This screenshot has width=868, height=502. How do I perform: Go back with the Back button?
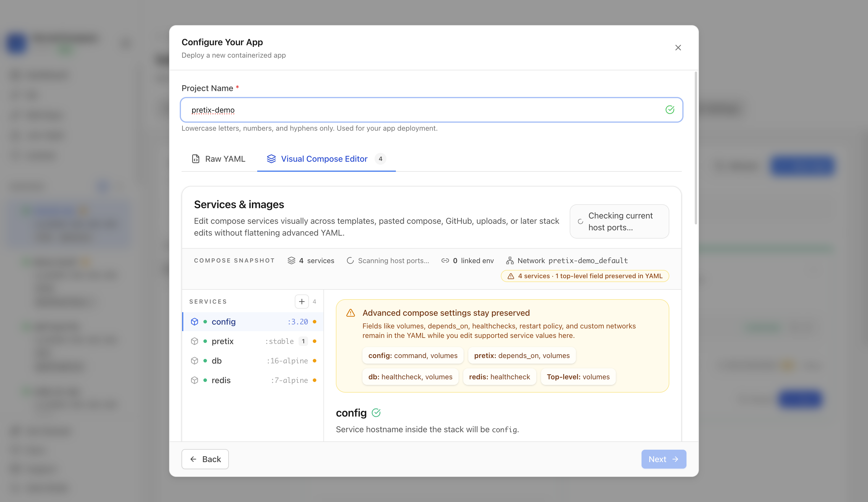(205, 459)
